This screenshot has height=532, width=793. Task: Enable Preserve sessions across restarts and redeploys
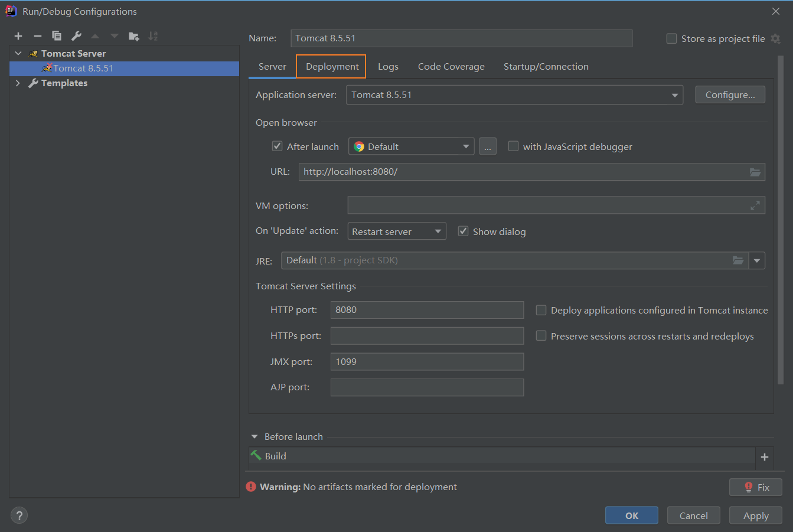click(x=541, y=335)
